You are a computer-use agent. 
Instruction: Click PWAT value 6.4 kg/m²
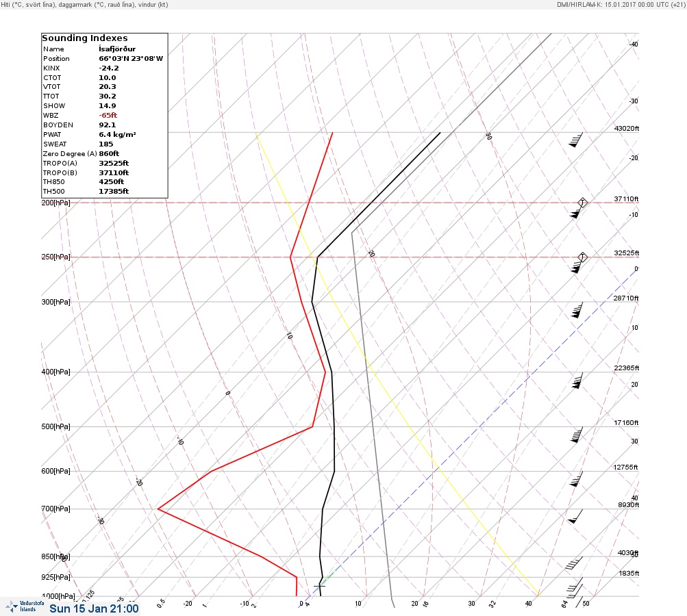pos(117,134)
